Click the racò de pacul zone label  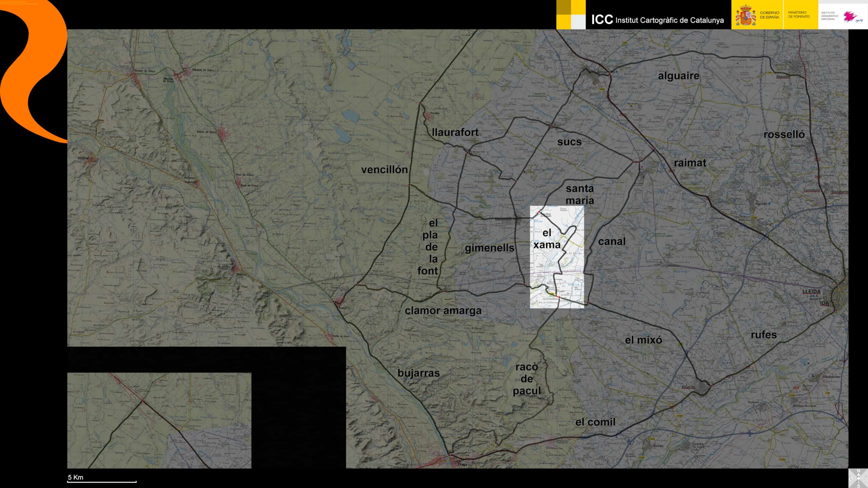pos(527,379)
